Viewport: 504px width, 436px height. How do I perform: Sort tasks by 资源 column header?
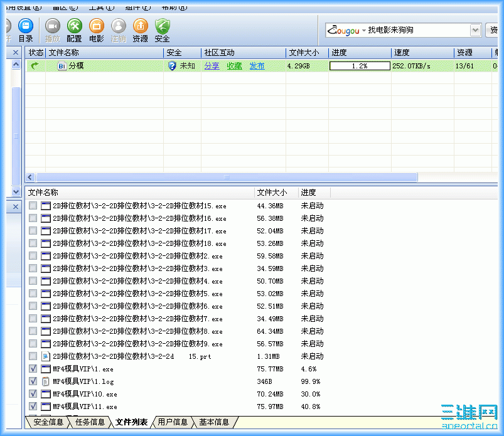473,53
